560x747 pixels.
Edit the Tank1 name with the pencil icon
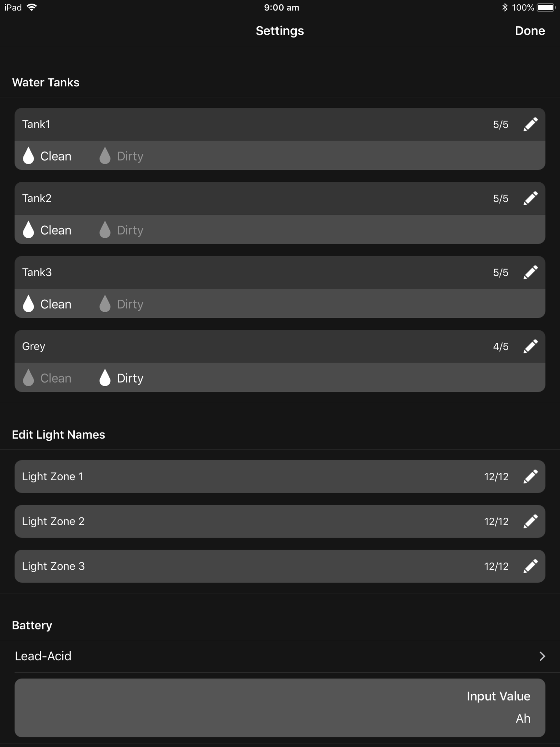tap(530, 124)
